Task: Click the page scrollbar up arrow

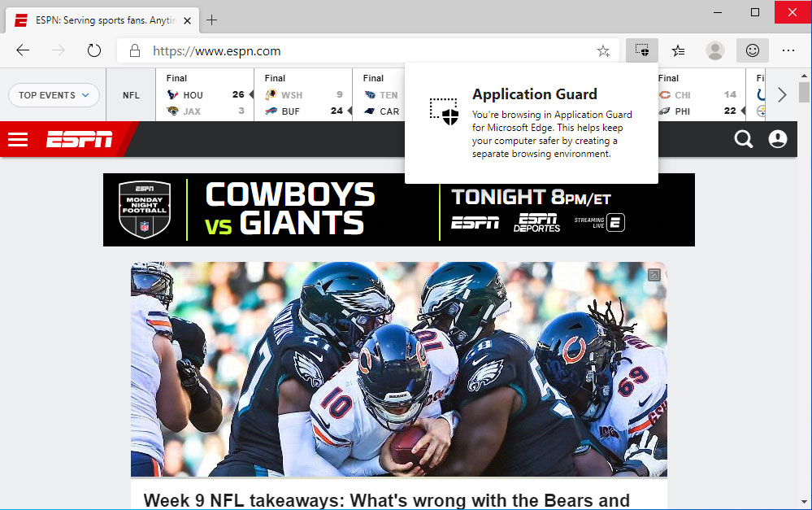Action: click(x=804, y=76)
